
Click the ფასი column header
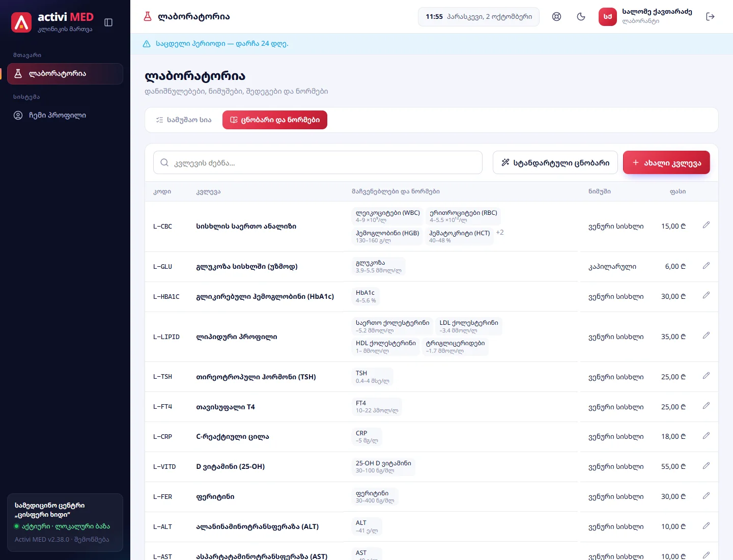coord(678,192)
